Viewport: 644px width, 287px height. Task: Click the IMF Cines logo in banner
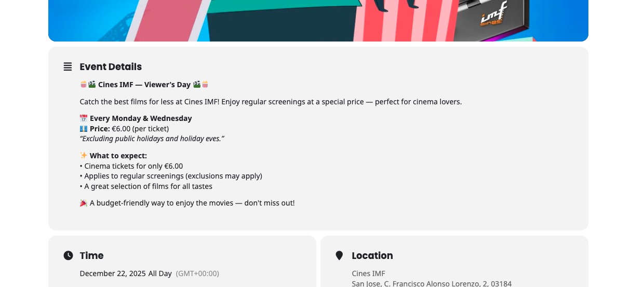pyautogui.click(x=491, y=15)
